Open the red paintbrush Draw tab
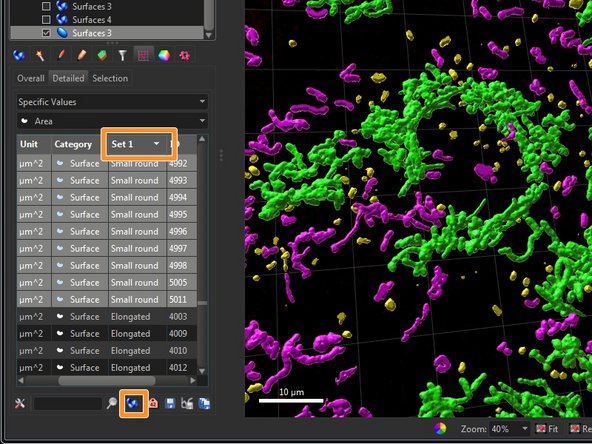This screenshot has width=592, height=444. [x=61, y=56]
